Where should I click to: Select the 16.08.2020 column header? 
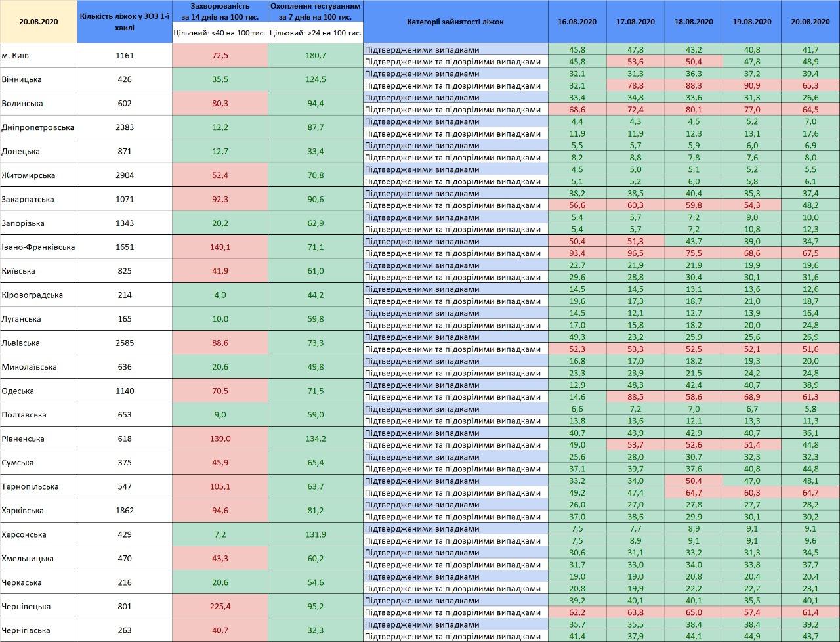[577, 22]
